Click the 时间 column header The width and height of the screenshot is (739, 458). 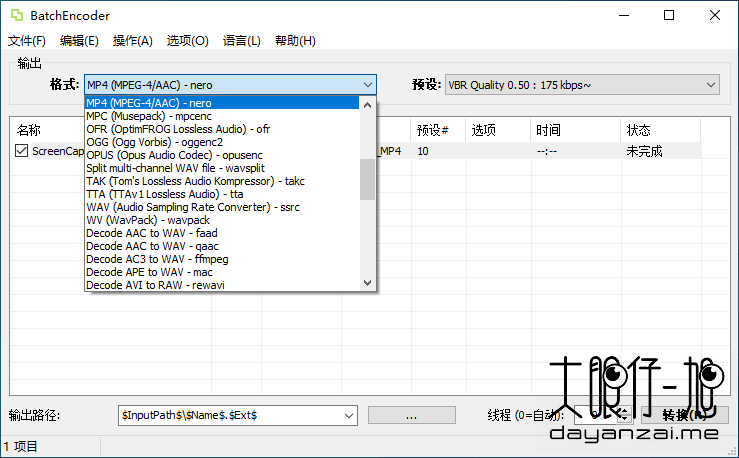click(576, 130)
